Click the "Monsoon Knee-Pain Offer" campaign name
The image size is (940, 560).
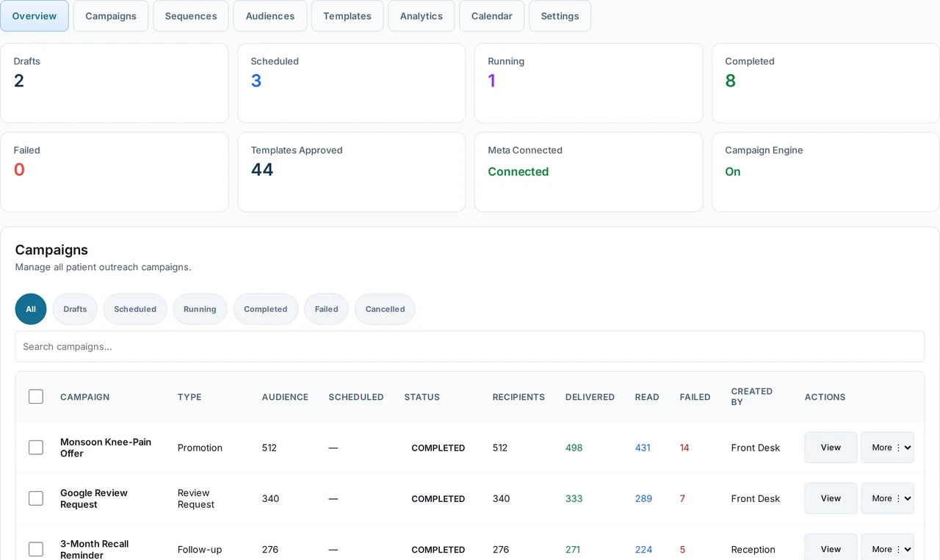[x=106, y=448]
